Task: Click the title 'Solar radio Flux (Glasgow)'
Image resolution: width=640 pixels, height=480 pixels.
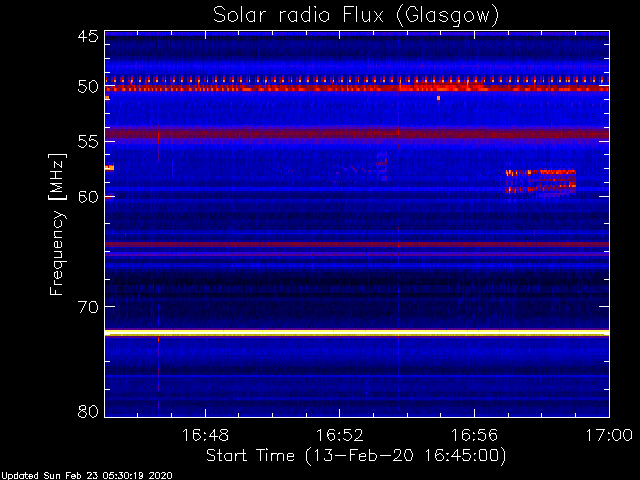Action: (x=356, y=16)
